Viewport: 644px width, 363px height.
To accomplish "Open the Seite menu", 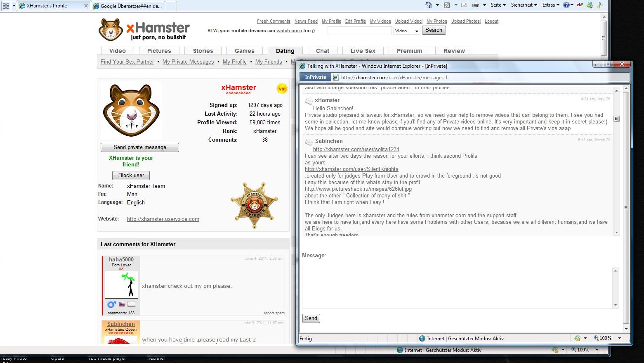I will point(498,5).
